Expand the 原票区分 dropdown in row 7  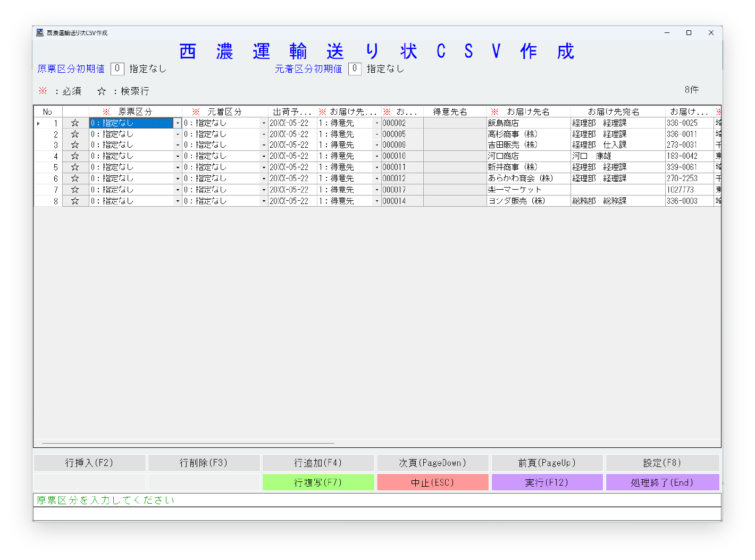tap(178, 190)
